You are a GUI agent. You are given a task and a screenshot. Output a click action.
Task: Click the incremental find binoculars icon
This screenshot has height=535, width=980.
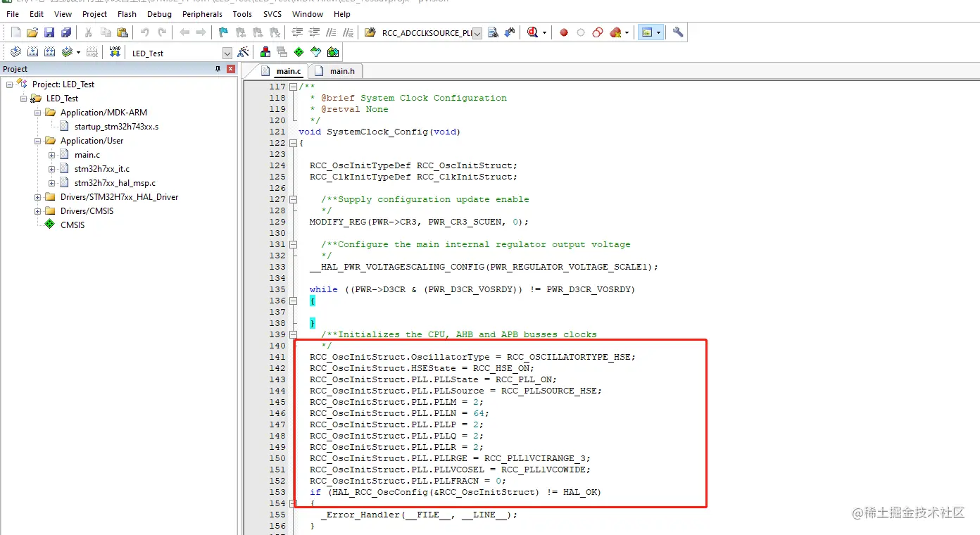coord(509,32)
